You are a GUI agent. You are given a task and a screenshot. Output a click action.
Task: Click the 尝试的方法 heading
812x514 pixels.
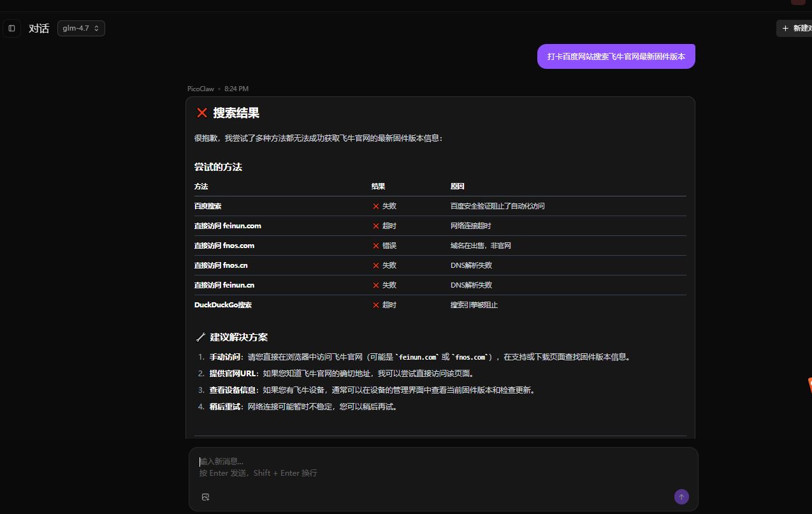(x=218, y=167)
